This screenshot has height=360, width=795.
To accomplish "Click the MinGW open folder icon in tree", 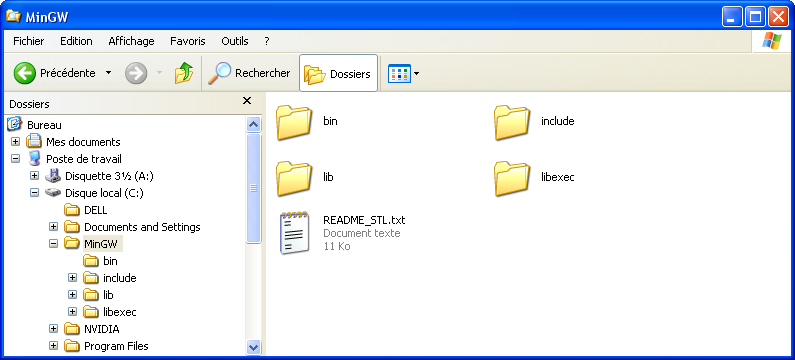I will tap(72, 244).
